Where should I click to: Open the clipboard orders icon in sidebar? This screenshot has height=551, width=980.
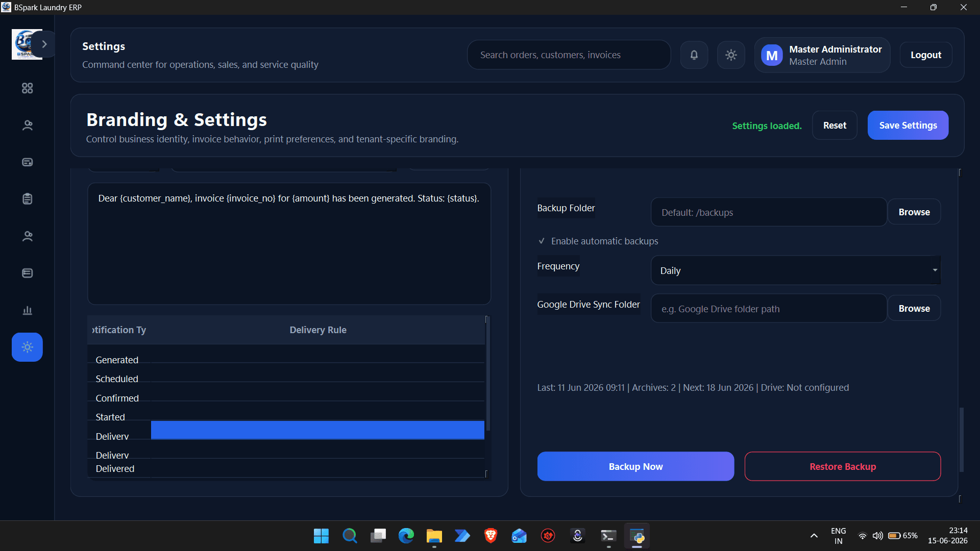coord(27,199)
